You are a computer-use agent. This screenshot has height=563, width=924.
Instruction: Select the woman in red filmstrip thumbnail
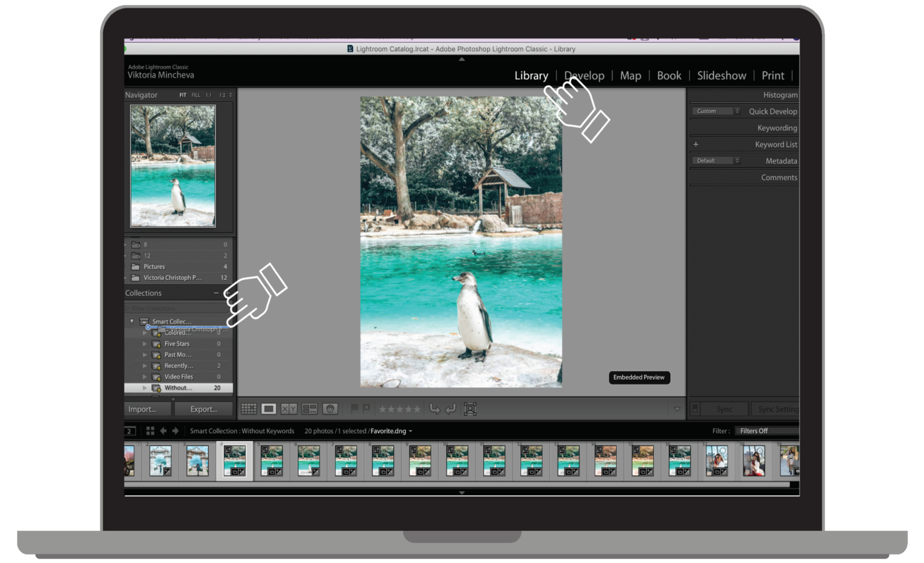pos(754,461)
